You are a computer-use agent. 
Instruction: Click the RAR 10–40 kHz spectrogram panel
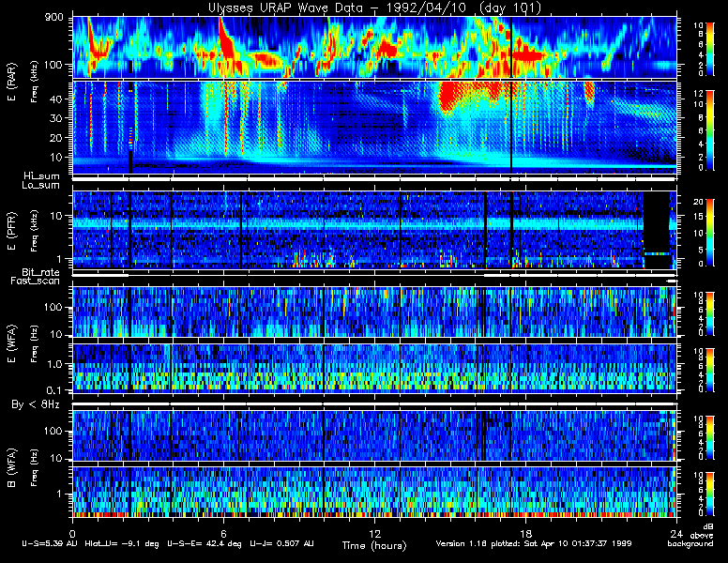[374, 128]
